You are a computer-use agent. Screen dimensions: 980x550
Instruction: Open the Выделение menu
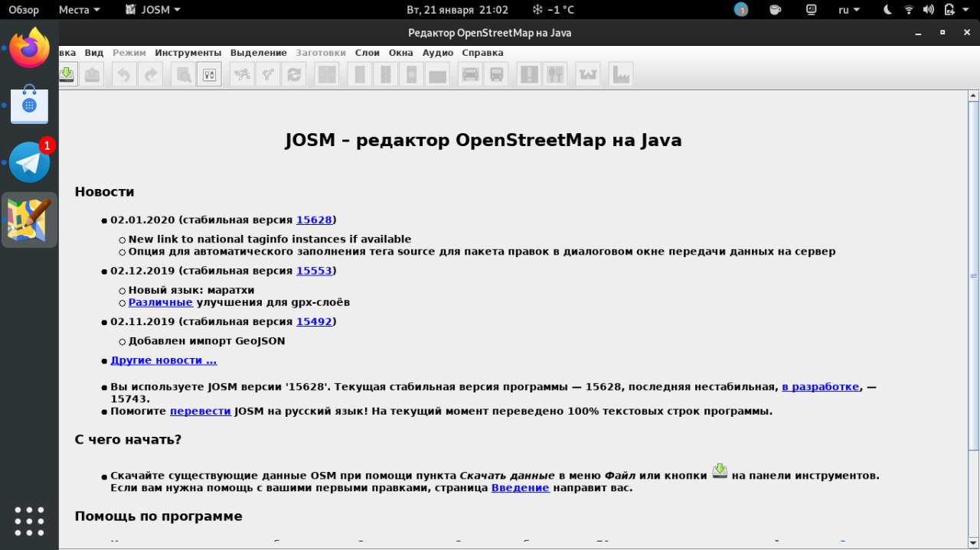tap(258, 53)
